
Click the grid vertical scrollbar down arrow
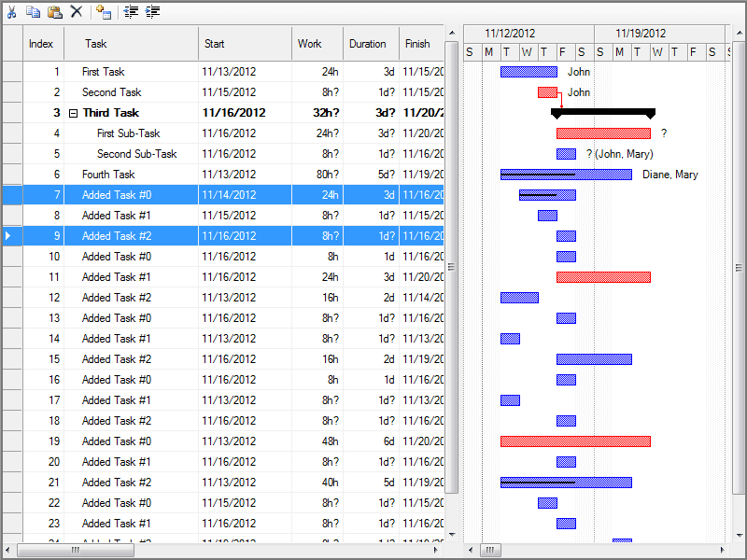click(452, 535)
